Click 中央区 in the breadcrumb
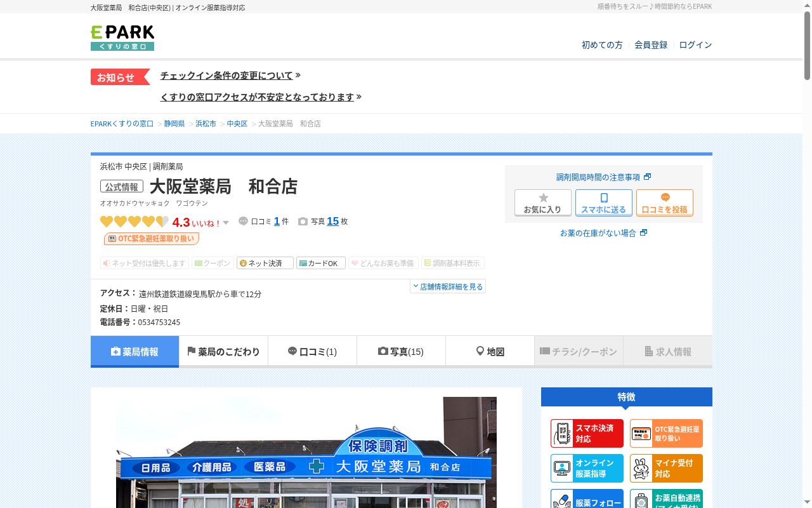The width and height of the screenshot is (812, 508). tap(237, 123)
